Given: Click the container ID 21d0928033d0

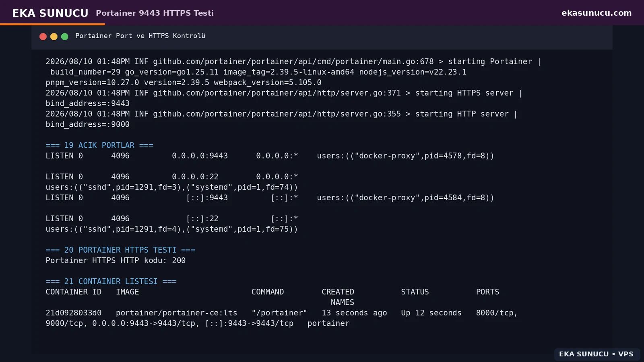Looking at the screenshot, I should (74, 313).
